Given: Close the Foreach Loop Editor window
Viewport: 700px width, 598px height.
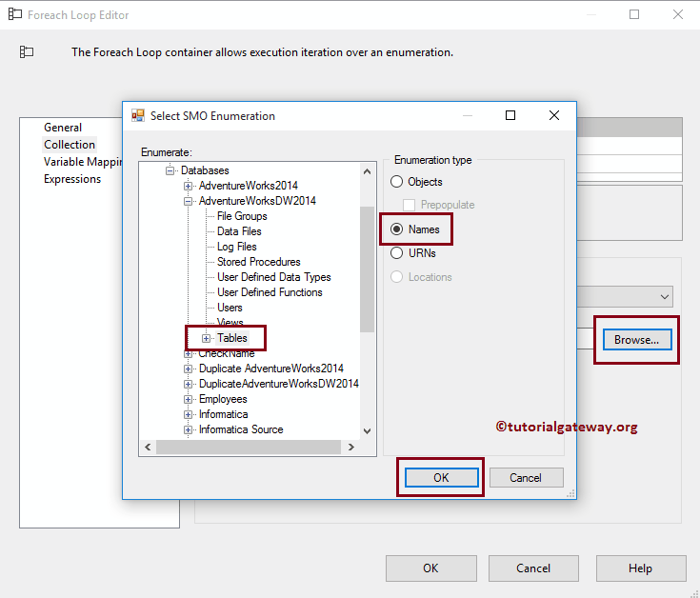Looking at the screenshot, I should coord(678,14).
